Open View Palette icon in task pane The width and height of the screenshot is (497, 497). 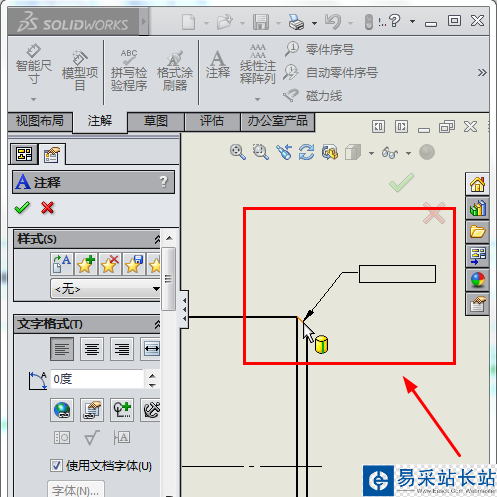[x=477, y=256]
